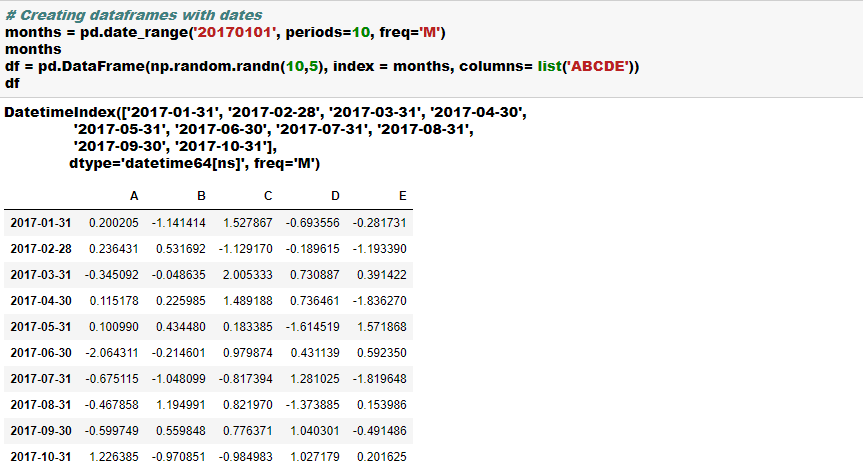Image resolution: width=863 pixels, height=467 pixels.
Task: Select column header D
Action: [x=335, y=196]
